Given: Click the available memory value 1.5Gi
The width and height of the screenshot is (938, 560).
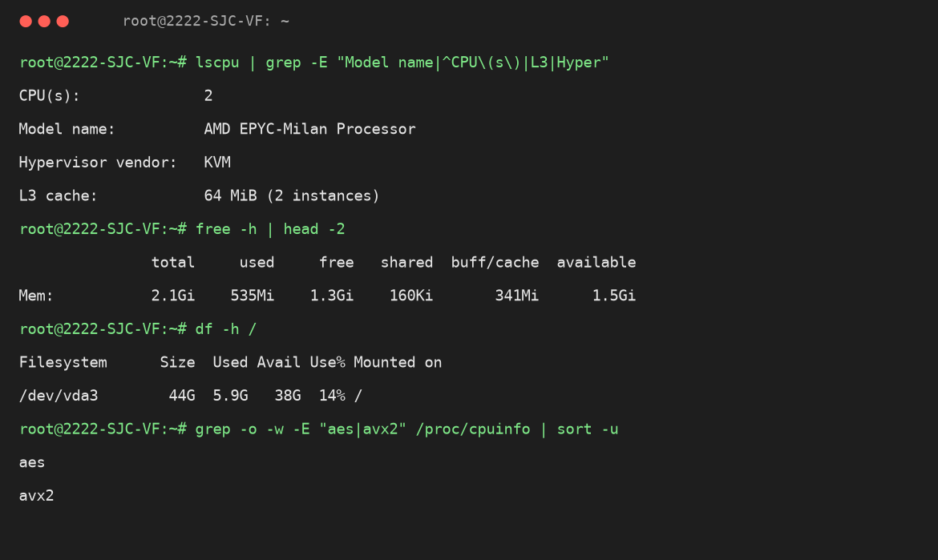Looking at the screenshot, I should (614, 296).
